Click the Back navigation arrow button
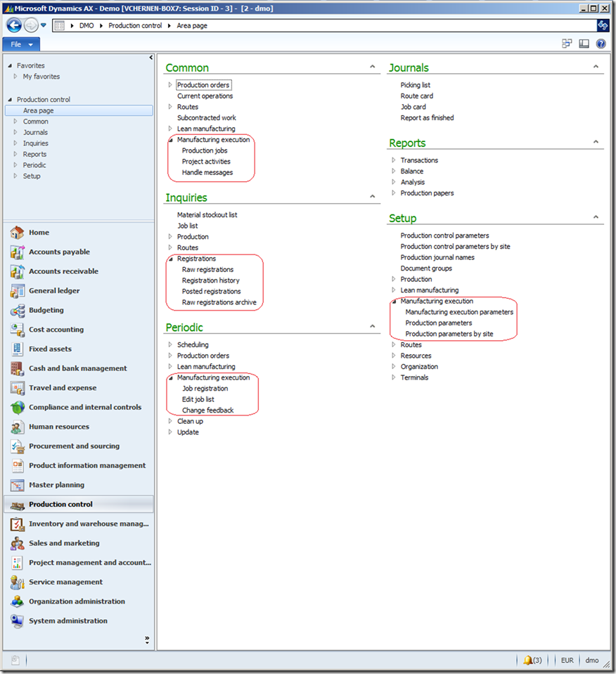Screen dimensions: 616x674 tap(14, 25)
